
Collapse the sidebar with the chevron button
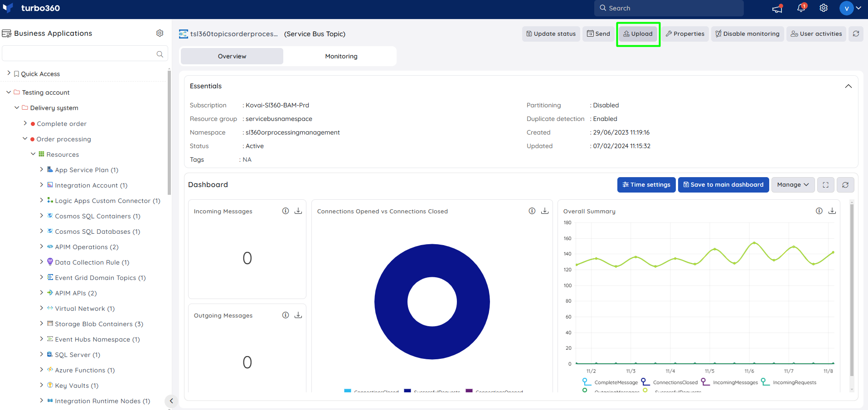(171, 400)
